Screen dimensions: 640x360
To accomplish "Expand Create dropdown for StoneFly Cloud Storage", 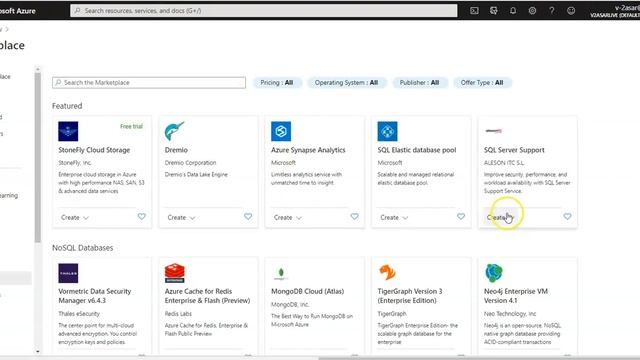I will pos(75,218).
